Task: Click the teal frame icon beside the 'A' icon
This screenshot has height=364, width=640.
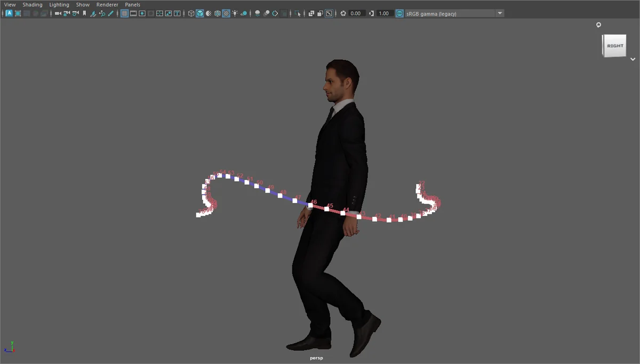Action: coord(18,13)
